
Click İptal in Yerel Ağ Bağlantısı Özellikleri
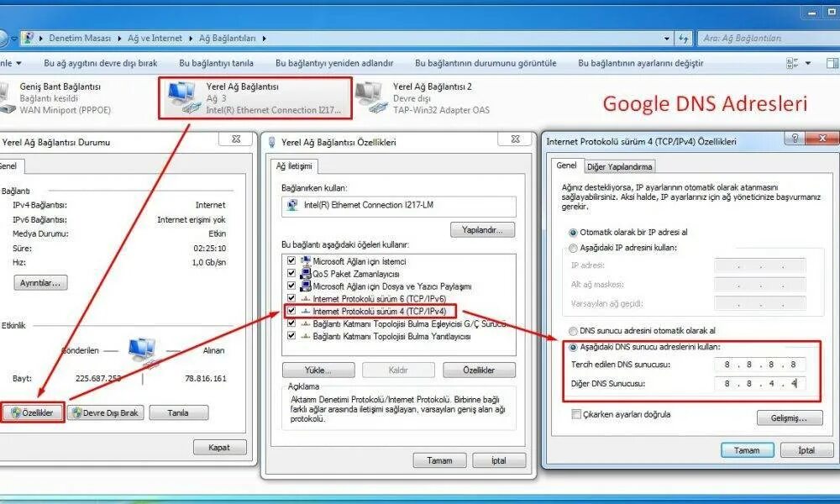coord(499,460)
